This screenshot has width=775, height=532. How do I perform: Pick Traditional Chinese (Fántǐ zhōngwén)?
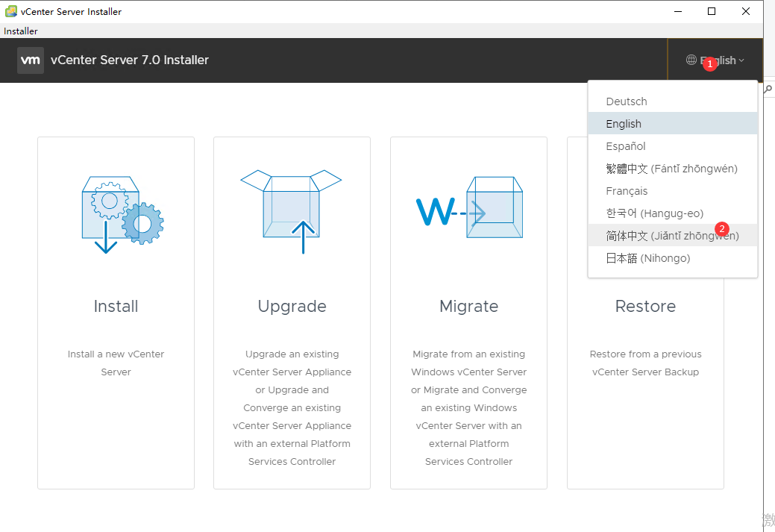(671, 169)
